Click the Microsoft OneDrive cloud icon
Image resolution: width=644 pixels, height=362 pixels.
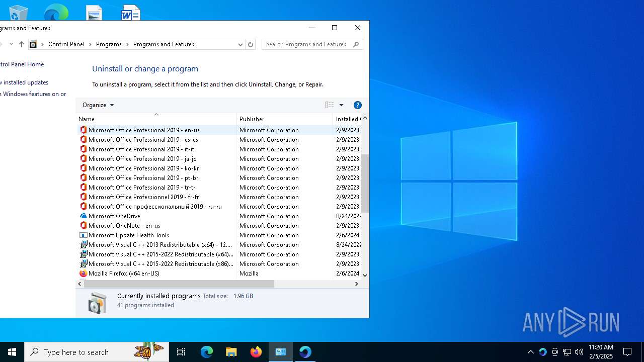[84, 216]
